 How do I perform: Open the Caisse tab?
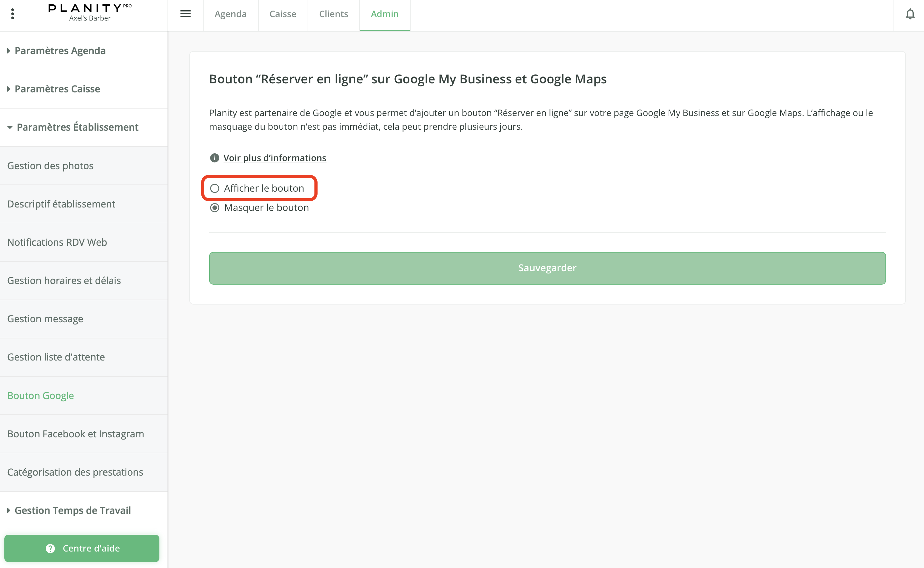(283, 14)
